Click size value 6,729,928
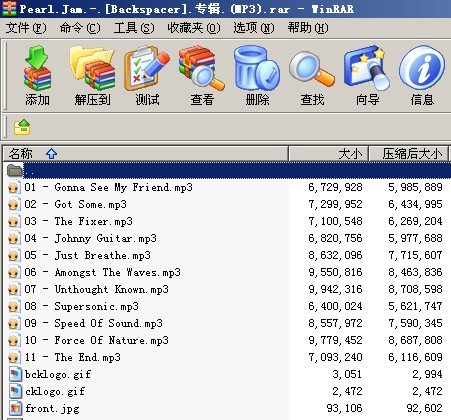 [x=335, y=187]
